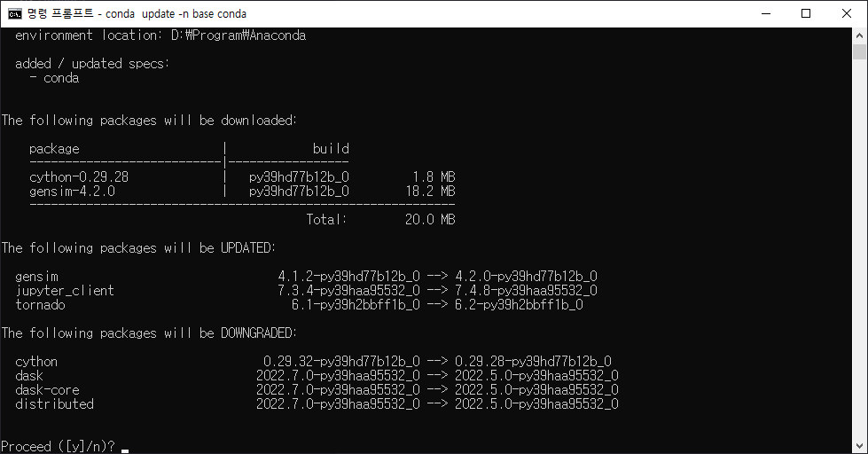Image resolution: width=868 pixels, height=454 pixels.
Task: Click 'The following packages will be downloaded:' heading
Action: (x=149, y=120)
